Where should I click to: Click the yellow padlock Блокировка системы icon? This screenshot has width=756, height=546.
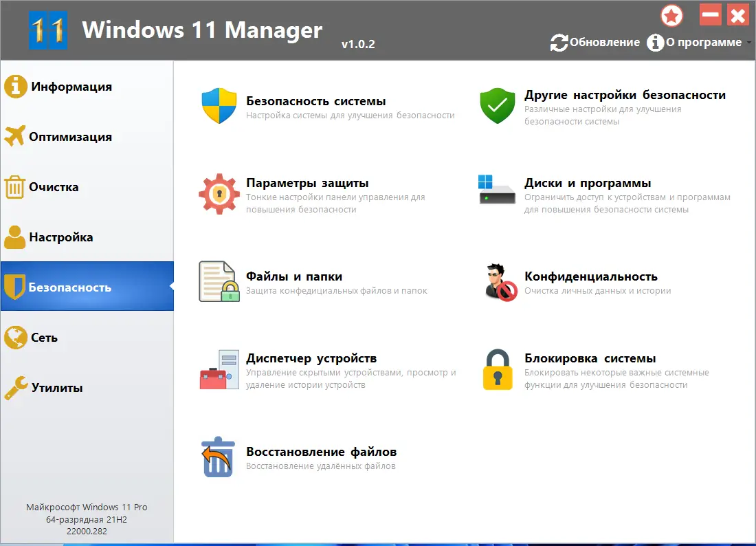pos(498,369)
